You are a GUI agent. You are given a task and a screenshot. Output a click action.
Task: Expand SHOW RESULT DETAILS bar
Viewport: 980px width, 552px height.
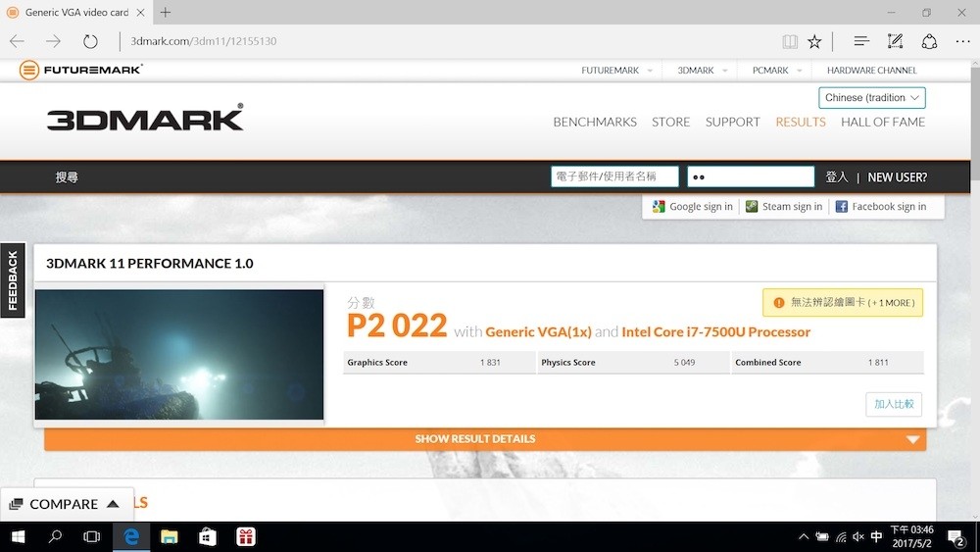[485, 439]
